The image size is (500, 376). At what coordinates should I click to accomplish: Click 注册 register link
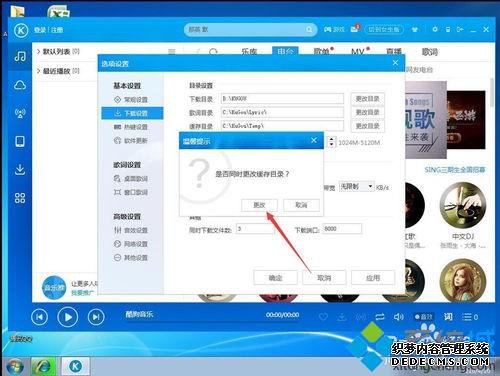point(57,30)
